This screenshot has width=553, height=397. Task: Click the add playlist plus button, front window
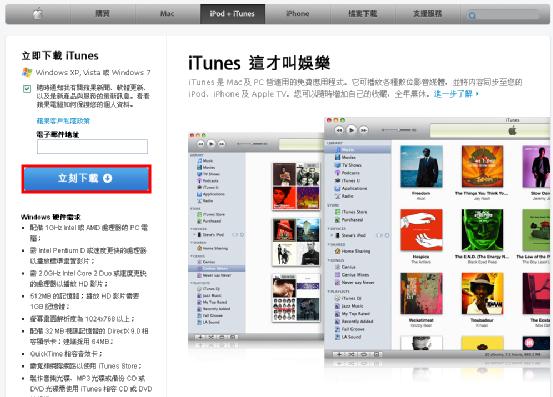point(339,354)
